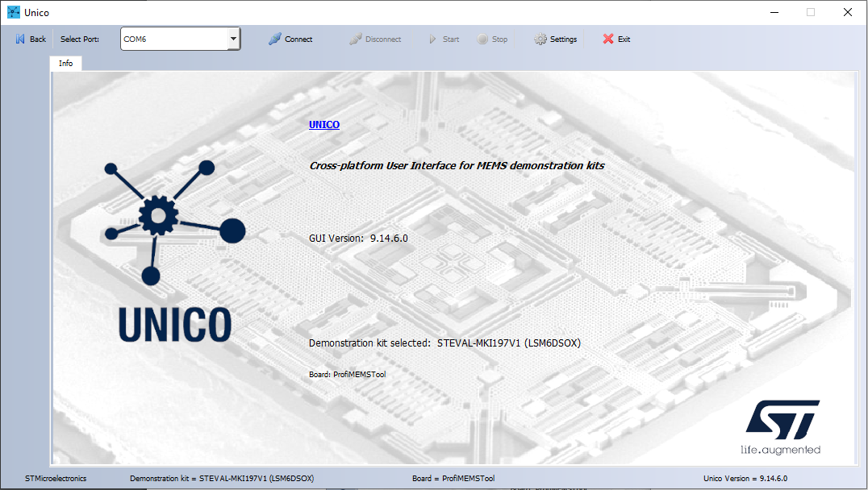Click the UNICO hyperlink
The height and width of the screenshot is (490, 868).
324,124
